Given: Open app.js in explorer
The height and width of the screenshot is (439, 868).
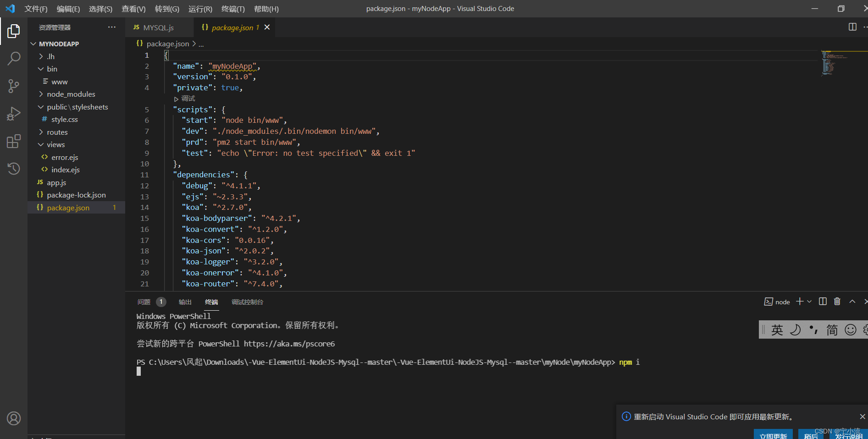Looking at the screenshot, I should 56,182.
